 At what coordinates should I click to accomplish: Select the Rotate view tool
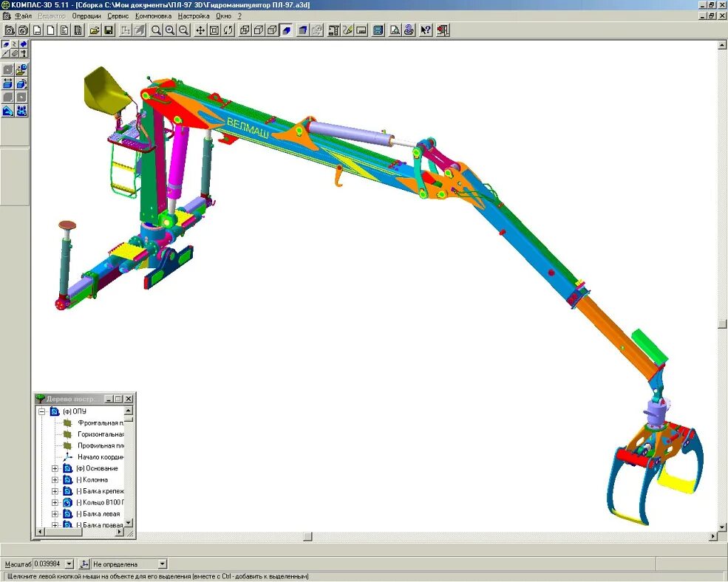pos(228,30)
